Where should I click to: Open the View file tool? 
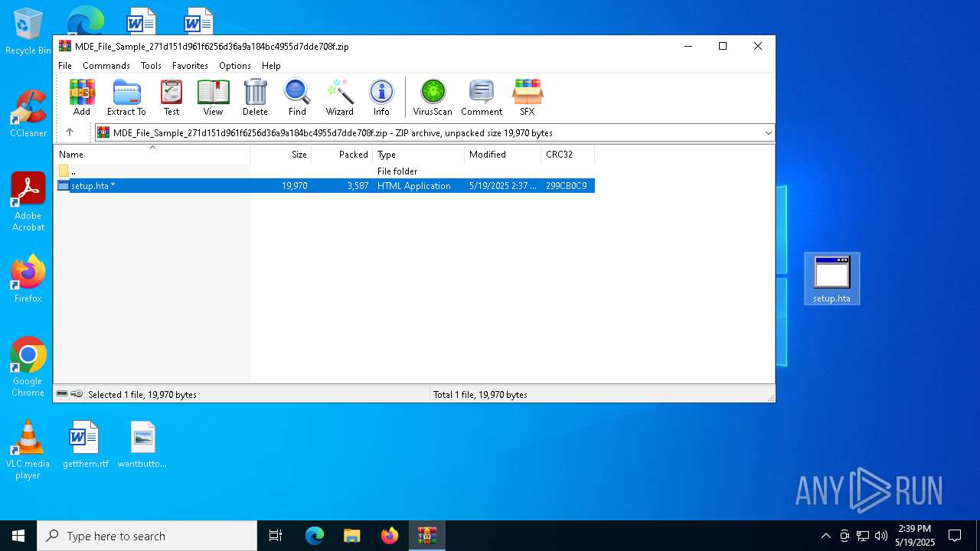point(213,97)
